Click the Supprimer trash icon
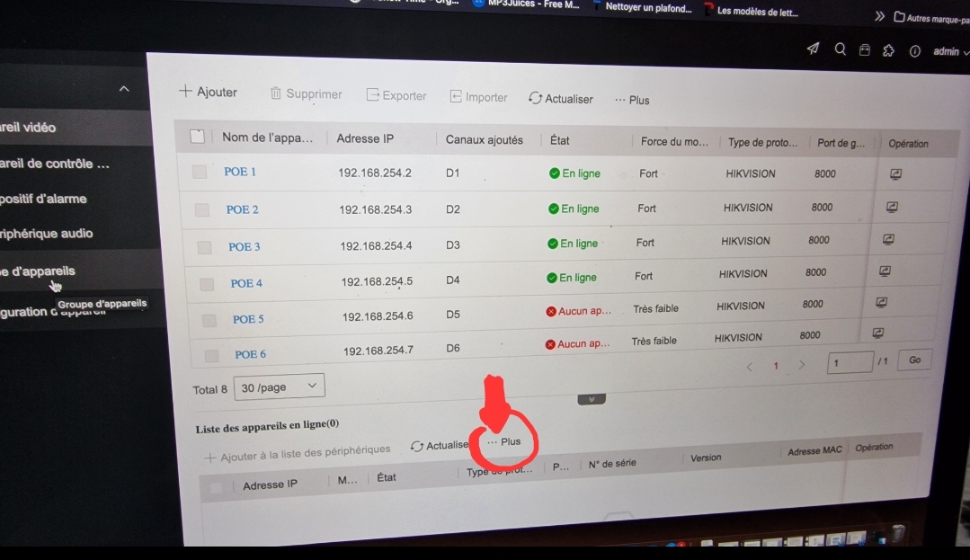The image size is (970, 560). point(276,93)
